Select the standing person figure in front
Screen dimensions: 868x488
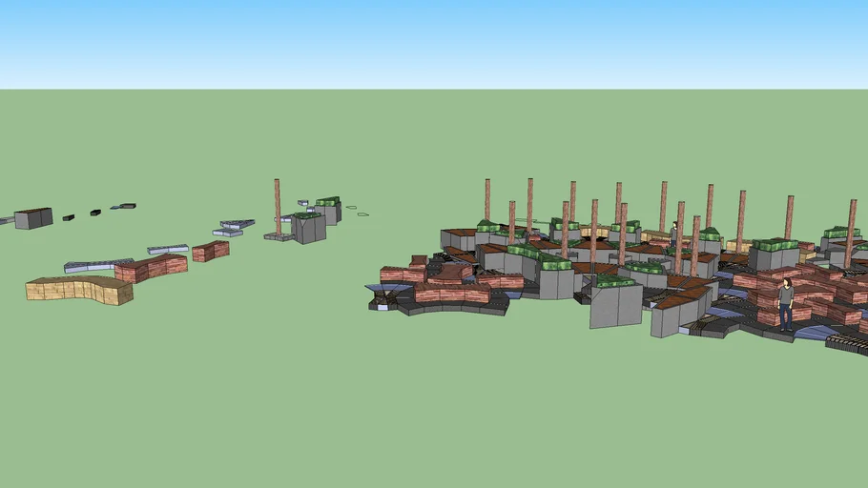click(x=785, y=303)
